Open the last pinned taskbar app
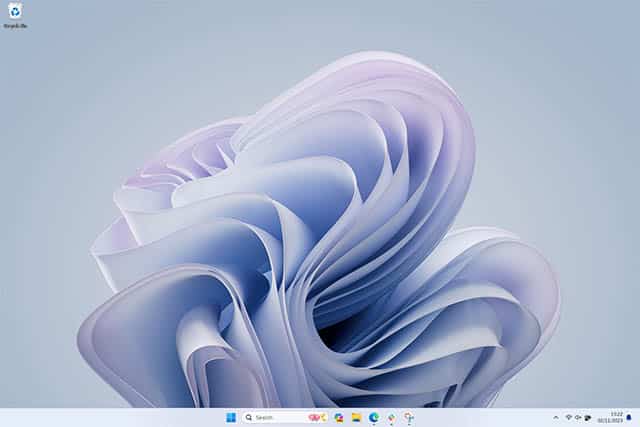 pos(409,417)
